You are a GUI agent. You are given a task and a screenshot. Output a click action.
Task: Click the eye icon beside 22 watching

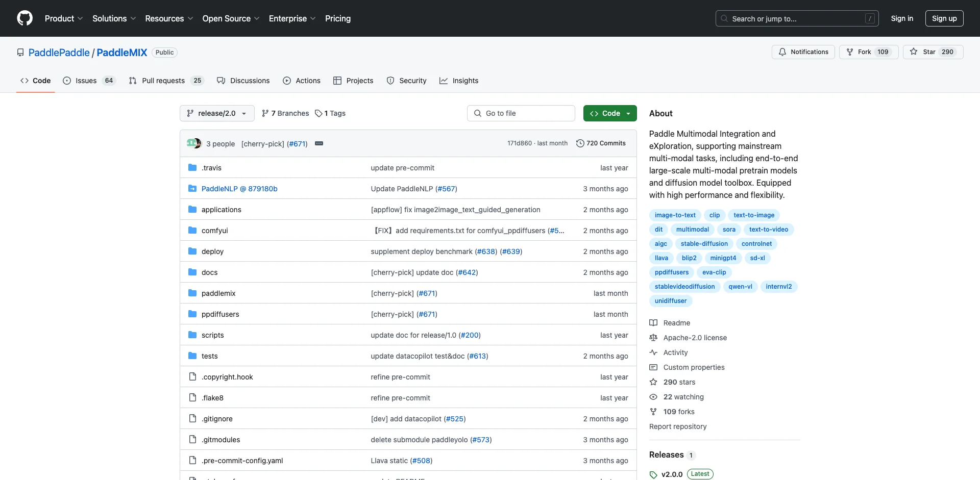[x=653, y=397]
